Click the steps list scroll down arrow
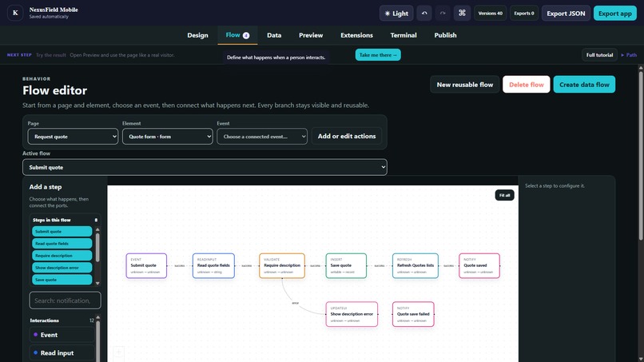The width and height of the screenshot is (644, 362). [97, 283]
